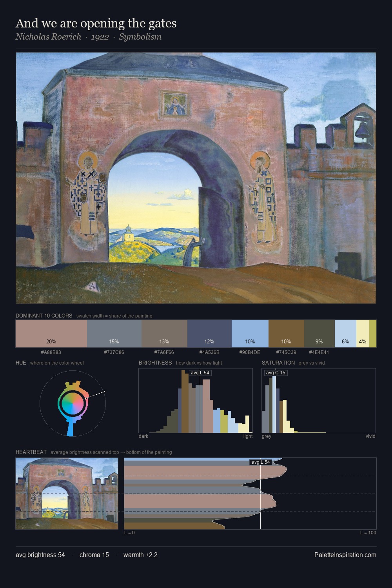The width and height of the screenshot is (392, 588).
Task: Click the 'light' axis label under brightness
Action: (248, 436)
